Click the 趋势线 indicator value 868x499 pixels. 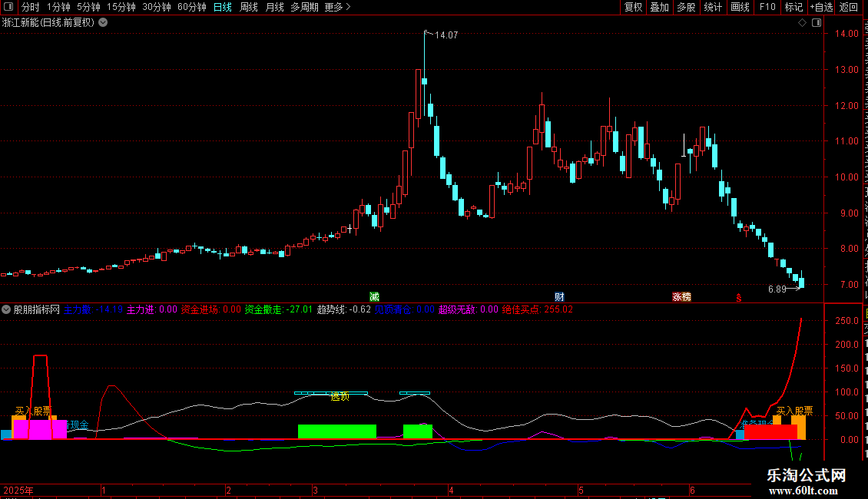[x=344, y=310]
